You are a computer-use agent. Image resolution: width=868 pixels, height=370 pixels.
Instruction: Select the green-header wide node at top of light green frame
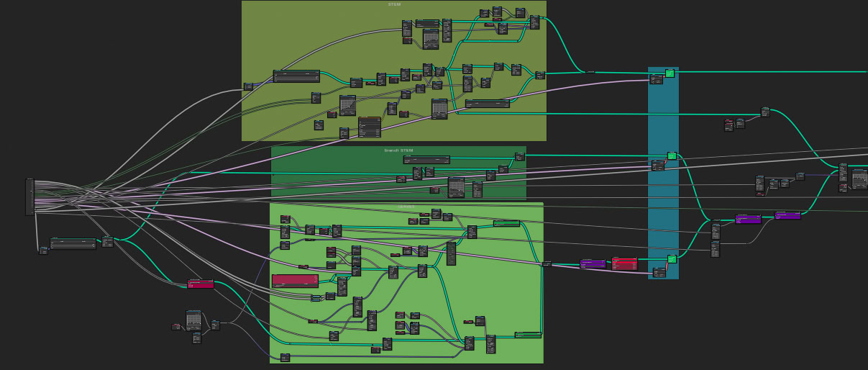tap(506, 223)
